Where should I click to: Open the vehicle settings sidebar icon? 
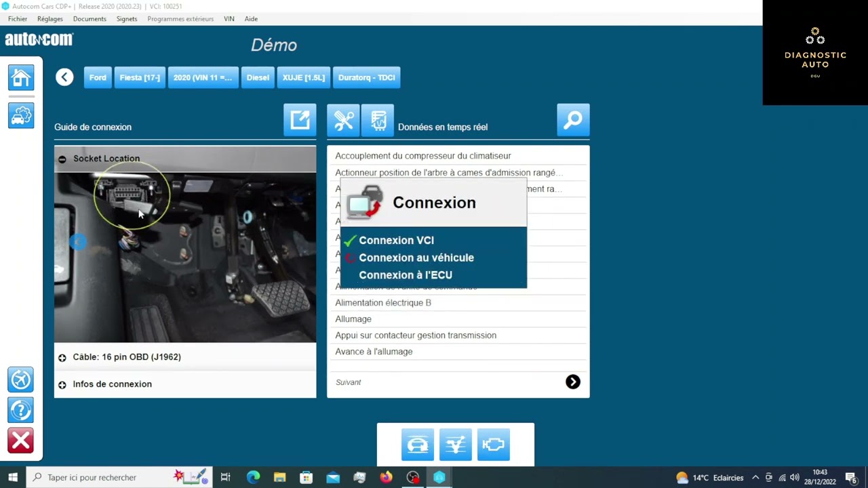20,115
